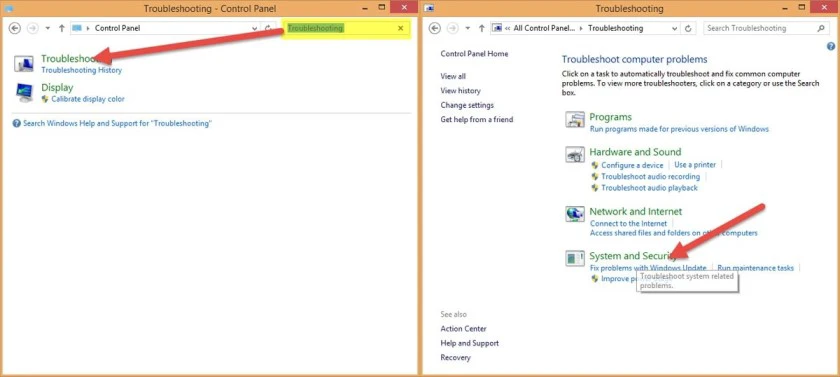840x377 pixels.
Task: Open Network and Internet heading
Action: [636, 212]
